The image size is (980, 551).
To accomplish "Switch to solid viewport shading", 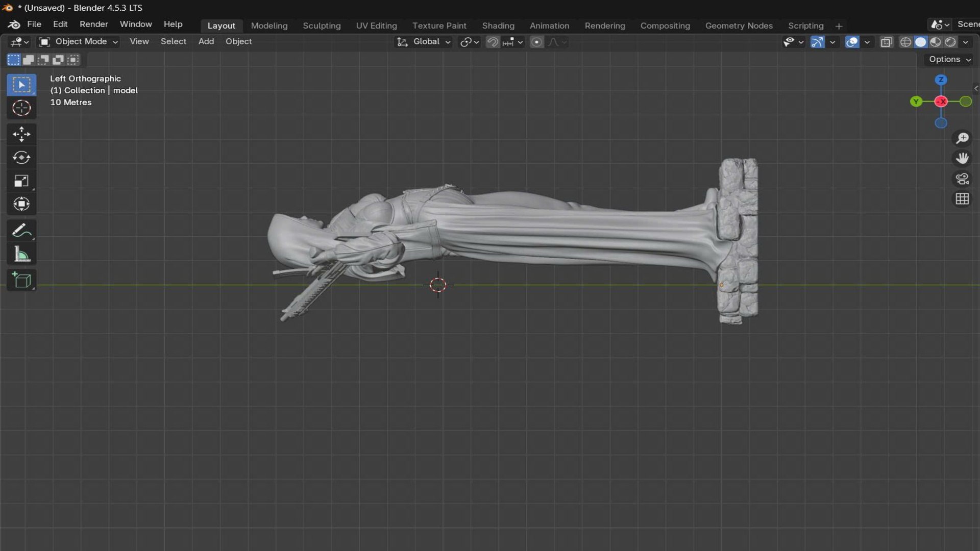I will (920, 42).
